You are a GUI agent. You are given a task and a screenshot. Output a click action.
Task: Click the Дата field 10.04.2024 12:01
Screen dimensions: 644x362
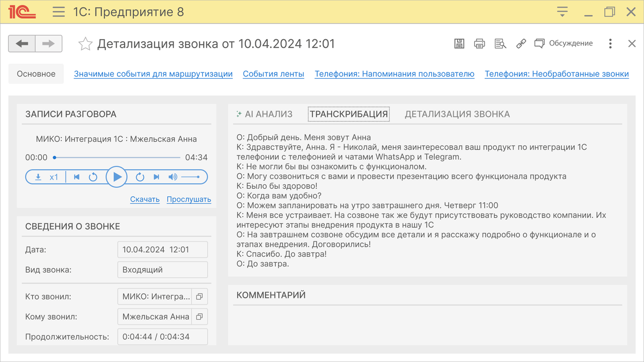click(x=163, y=249)
